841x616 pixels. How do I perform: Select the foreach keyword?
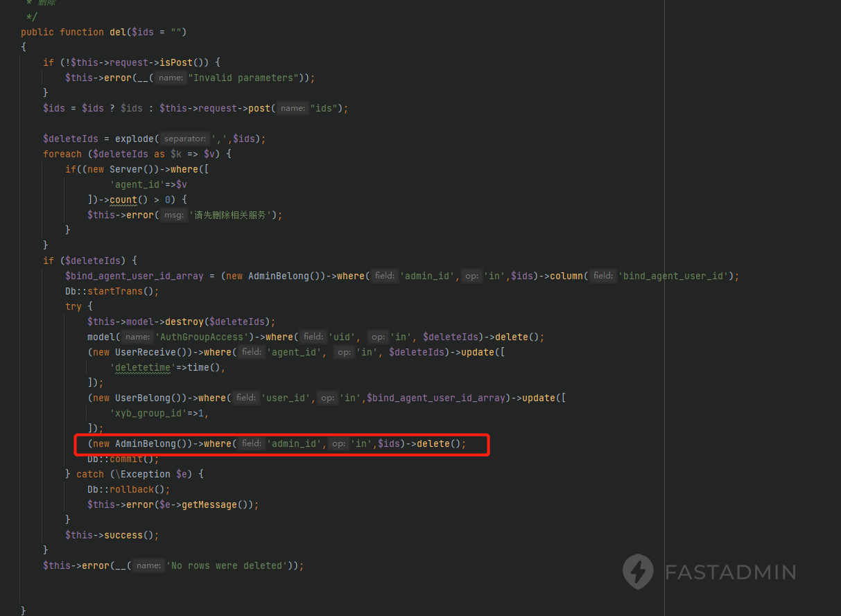click(62, 154)
